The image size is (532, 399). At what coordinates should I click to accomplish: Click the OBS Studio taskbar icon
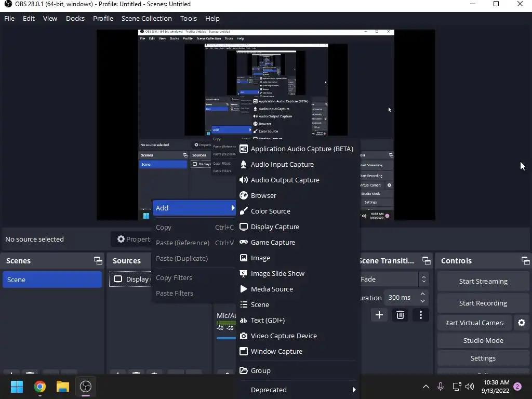(x=86, y=387)
